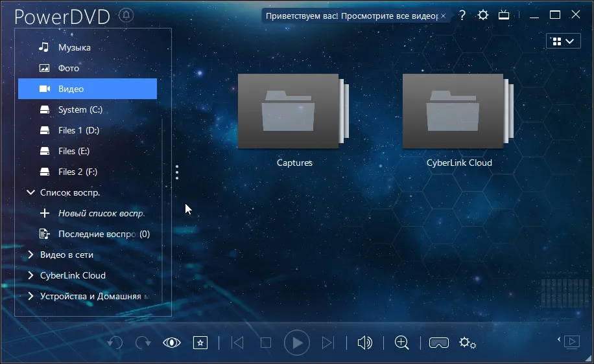This screenshot has height=364, width=594.
Task: Select Музыка in the sidebar
Action: coord(88,47)
